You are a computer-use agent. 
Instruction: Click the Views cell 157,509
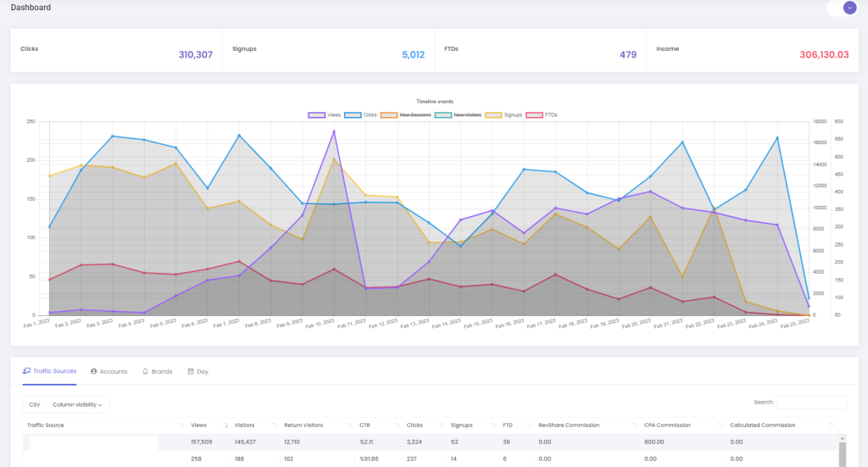pos(202,442)
